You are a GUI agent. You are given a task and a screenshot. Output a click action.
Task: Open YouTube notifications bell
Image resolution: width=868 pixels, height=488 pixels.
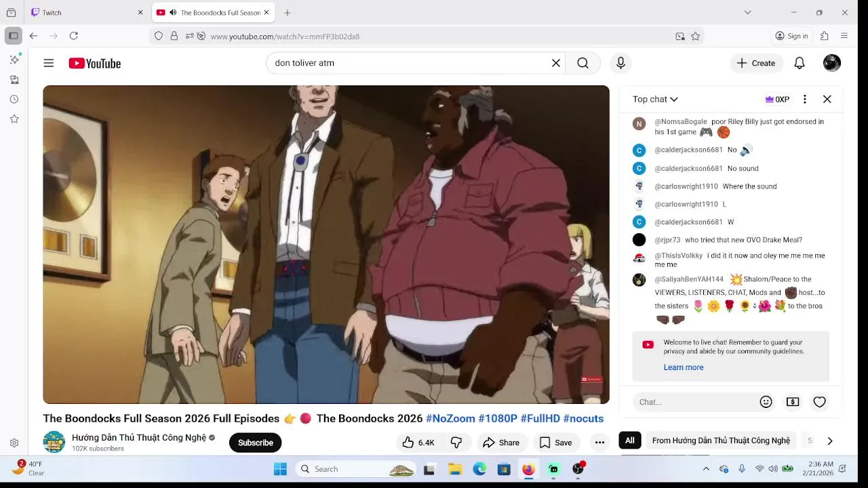click(800, 63)
